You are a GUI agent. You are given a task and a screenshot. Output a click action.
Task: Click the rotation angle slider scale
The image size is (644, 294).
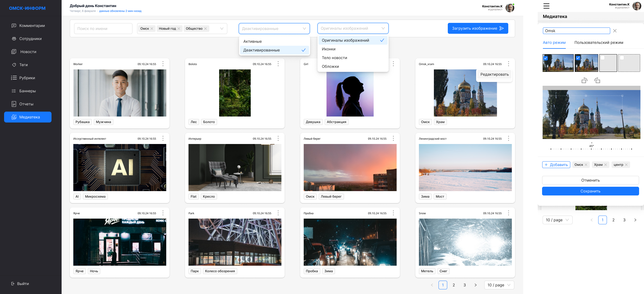[591, 149]
